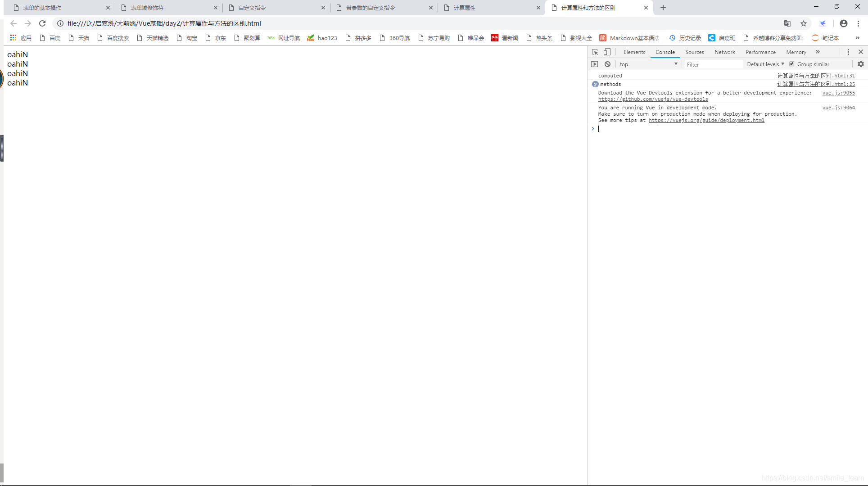The height and width of the screenshot is (486, 868).
Task: Click the blue bird extension icon
Action: (823, 23)
